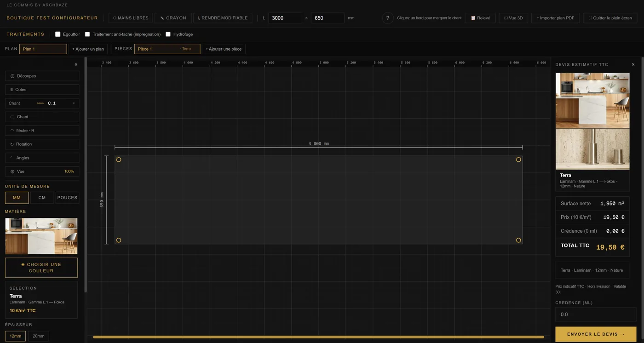Send the quote with Envoyer le devis
Viewport: 644px width, 343px height.
(596, 334)
